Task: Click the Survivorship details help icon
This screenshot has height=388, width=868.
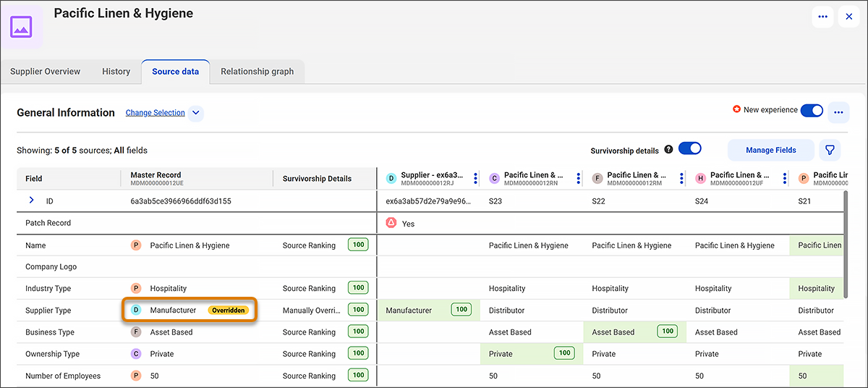Action: point(668,150)
